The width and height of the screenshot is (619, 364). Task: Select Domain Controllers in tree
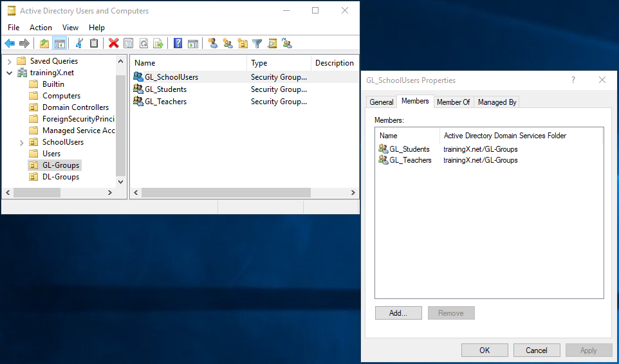click(x=69, y=107)
